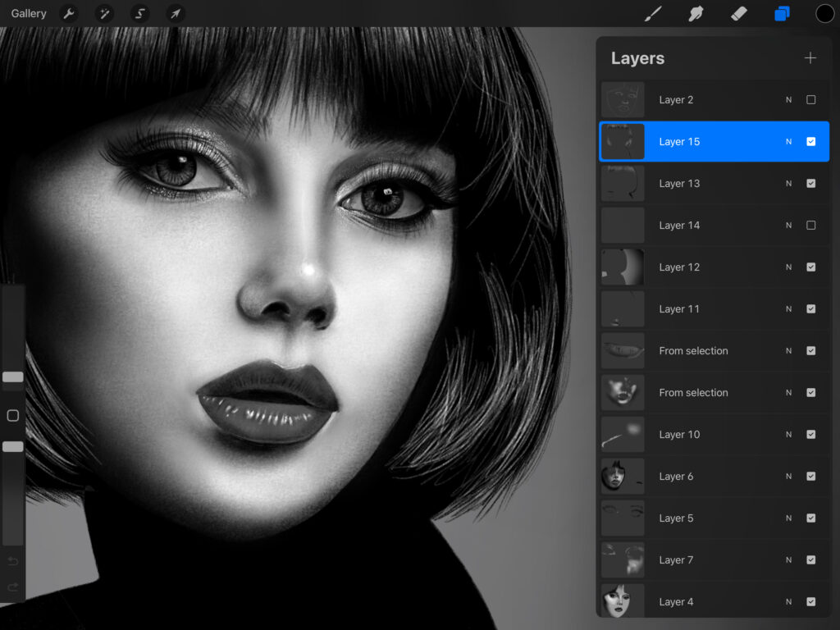Expand blend mode settings for Layer 12

[x=788, y=267]
